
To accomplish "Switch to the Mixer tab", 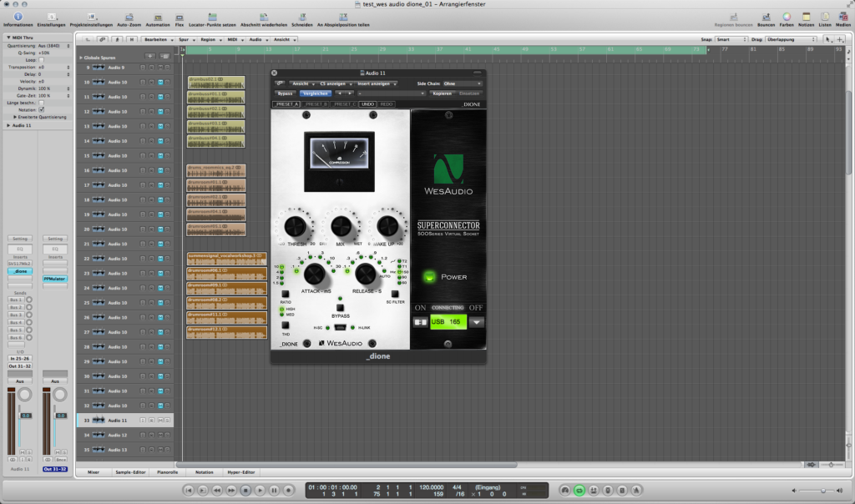I will pos(94,472).
